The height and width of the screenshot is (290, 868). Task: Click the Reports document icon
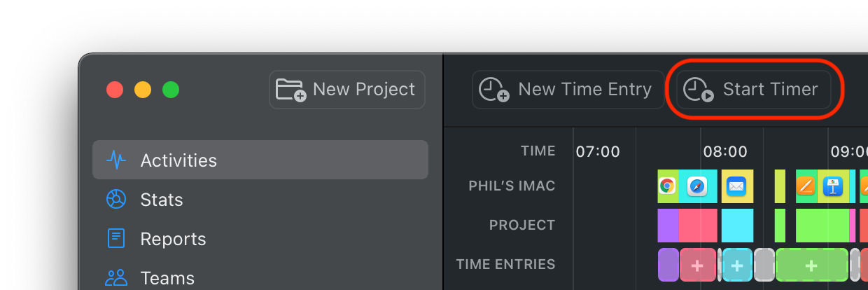[115, 239]
